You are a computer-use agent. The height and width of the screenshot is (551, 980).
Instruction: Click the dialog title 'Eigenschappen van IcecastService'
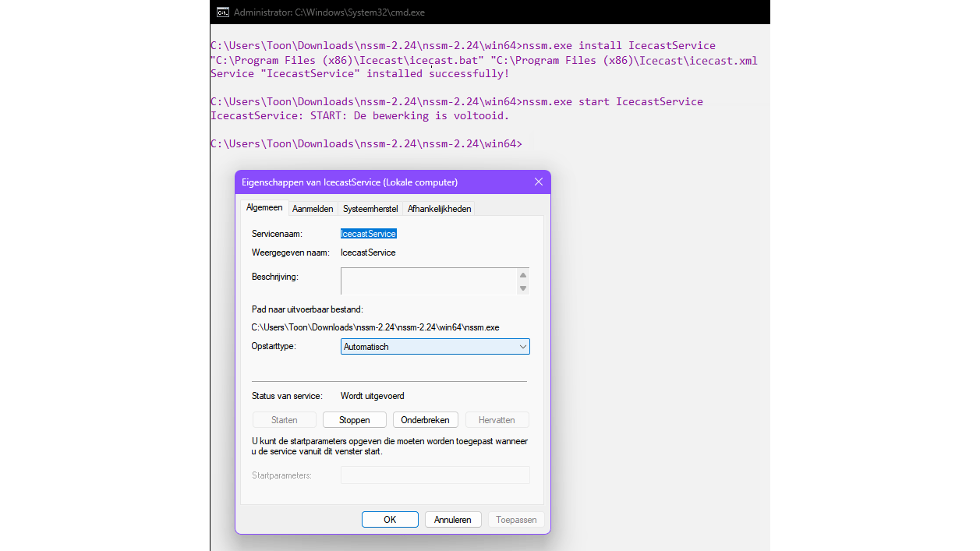click(351, 182)
